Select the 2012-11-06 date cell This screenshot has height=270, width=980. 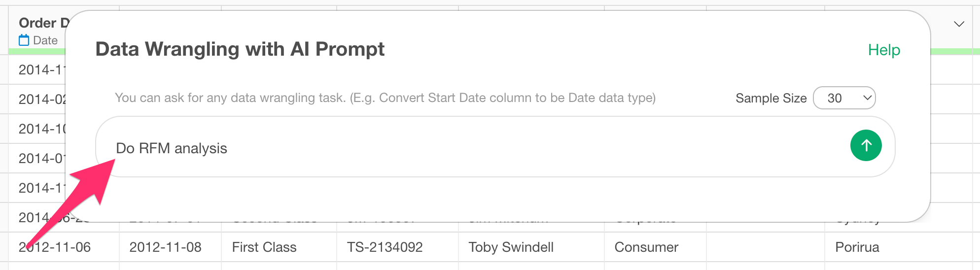pyautogui.click(x=55, y=247)
